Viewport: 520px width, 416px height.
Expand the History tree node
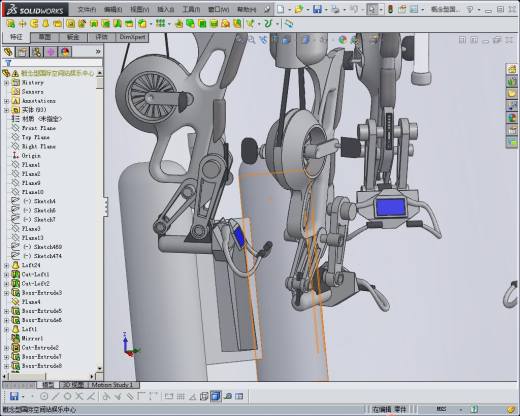pyautogui.click(x=6, y=83)
